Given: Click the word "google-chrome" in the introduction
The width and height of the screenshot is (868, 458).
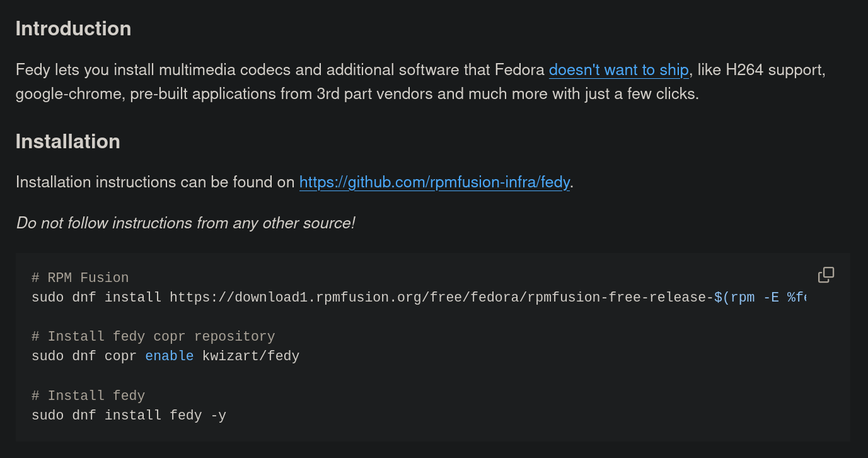Looking at the screenshot, I should pos(69,94).
